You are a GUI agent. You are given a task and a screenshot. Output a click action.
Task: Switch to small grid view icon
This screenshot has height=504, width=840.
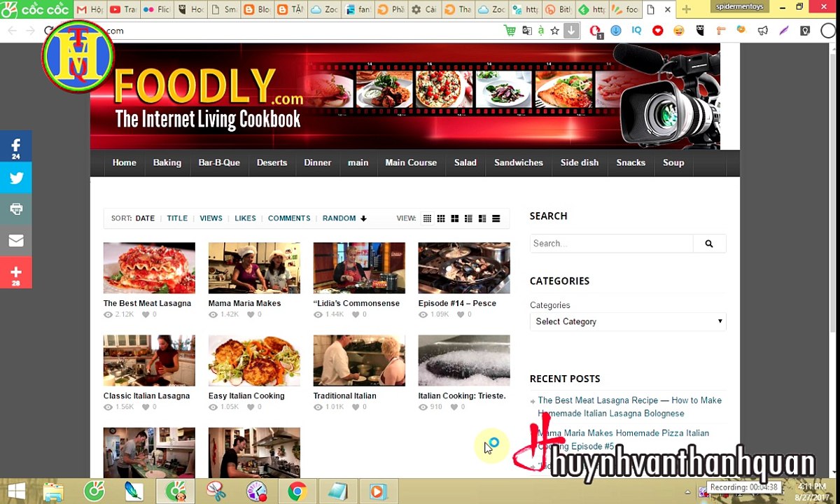tap(427, 218)
